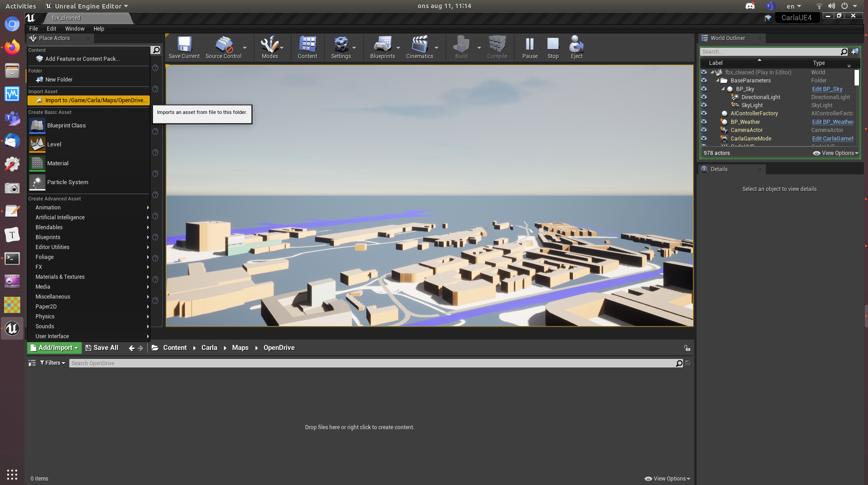Open the Window menu
Viewport: 868px width, 485px height.
[x=75, y=28]
